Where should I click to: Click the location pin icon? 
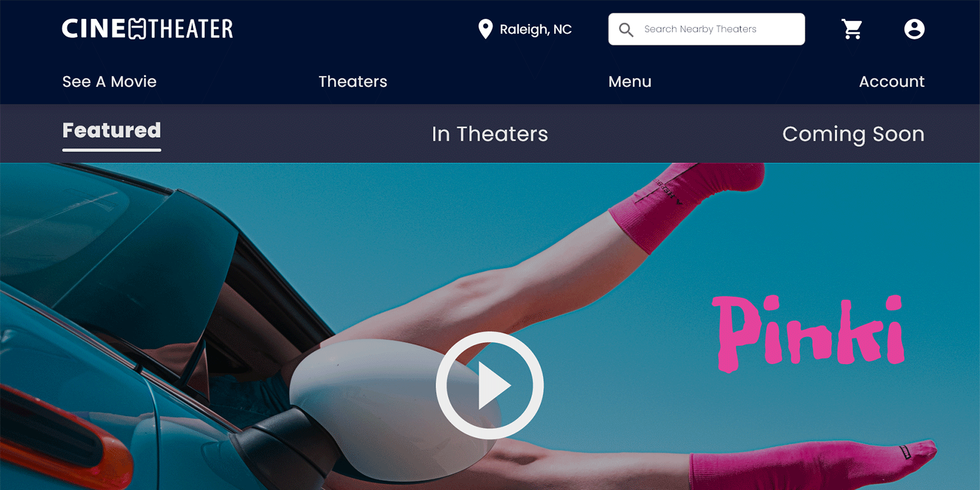click(485, 29)
